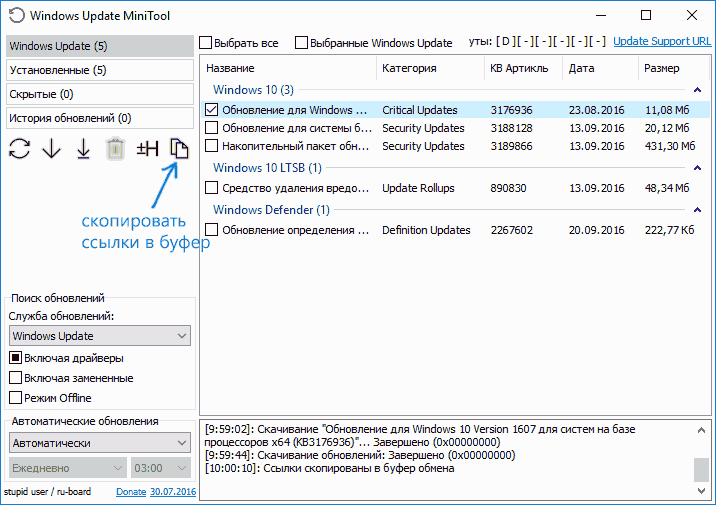The width and height of the screenshot is (716, 505).
Task: Check the KB890830 malicious removal tool checkbox
Action: (211, 188)
